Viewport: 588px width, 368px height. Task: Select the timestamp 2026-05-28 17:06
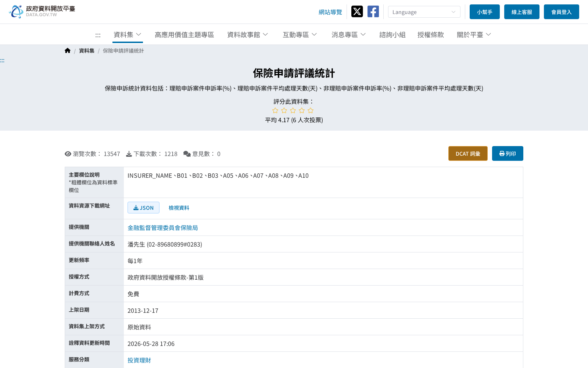[151, 344]
